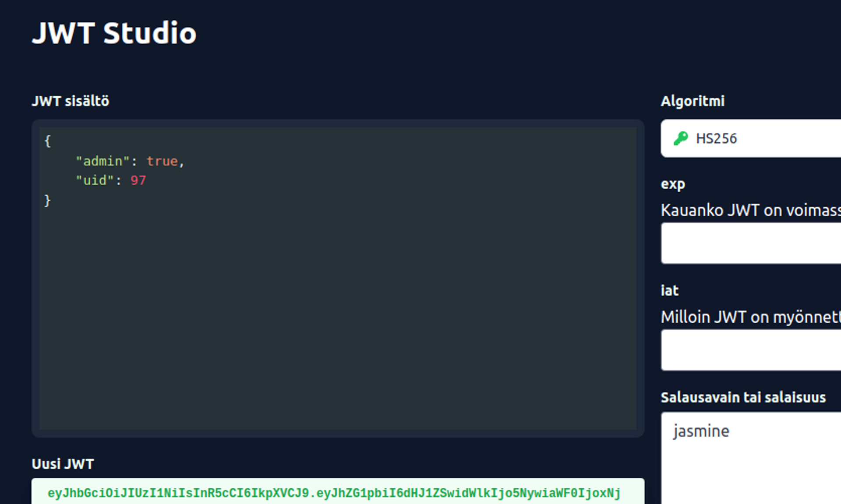Click the empty area of the JWT editor
Image resolution: width=841 pixels, height=504 pixels.
[x=337, y=315]
